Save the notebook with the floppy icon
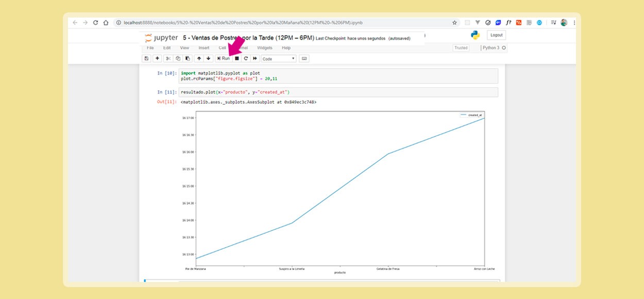This screenshot has height=299, width=644. click(147, 59)
